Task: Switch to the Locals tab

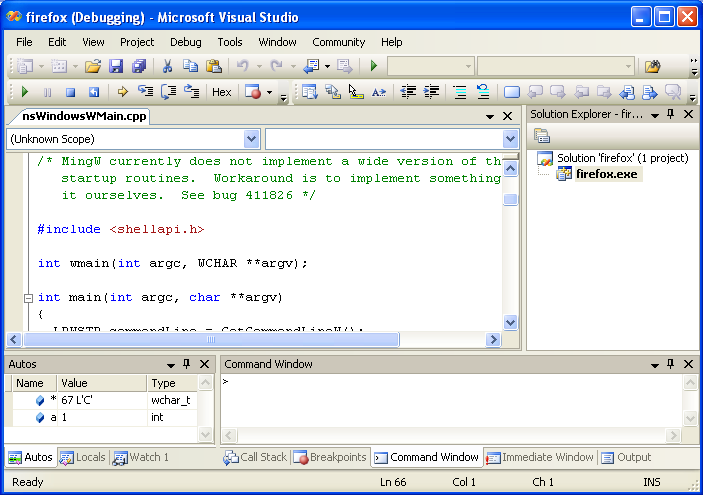Action: click(x=83, y=457)
